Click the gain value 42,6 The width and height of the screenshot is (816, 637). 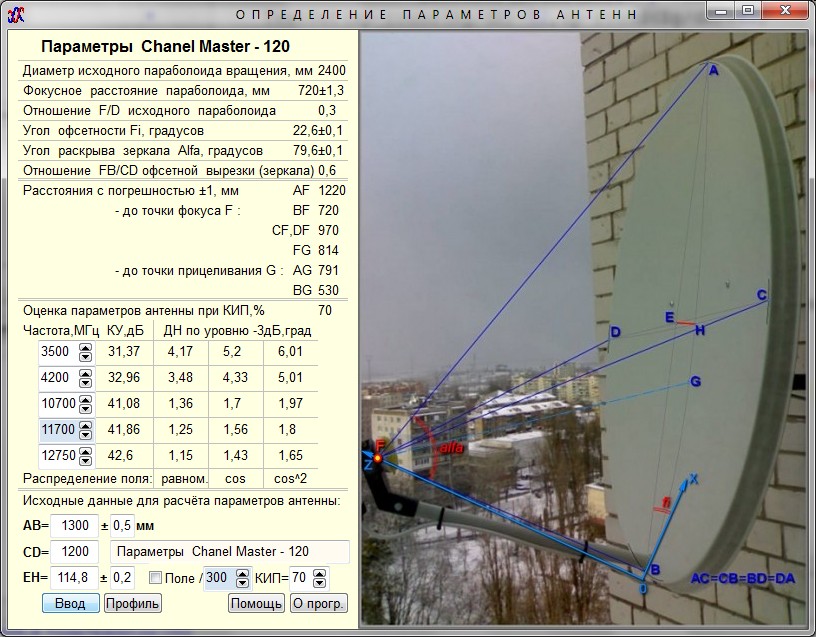[120, 455]
